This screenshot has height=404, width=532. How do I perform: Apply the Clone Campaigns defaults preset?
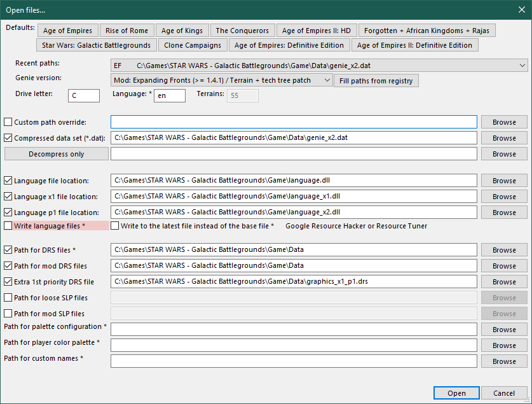pos(193,45)
